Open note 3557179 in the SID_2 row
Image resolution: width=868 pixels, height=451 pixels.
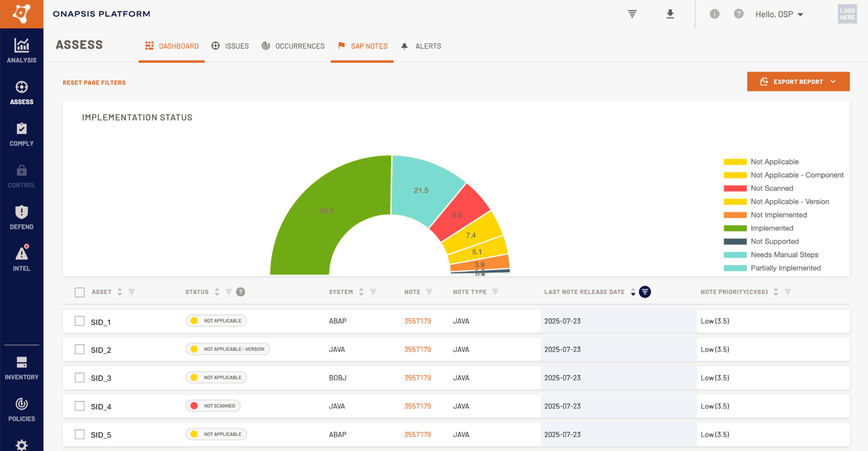tap(418, 349)
